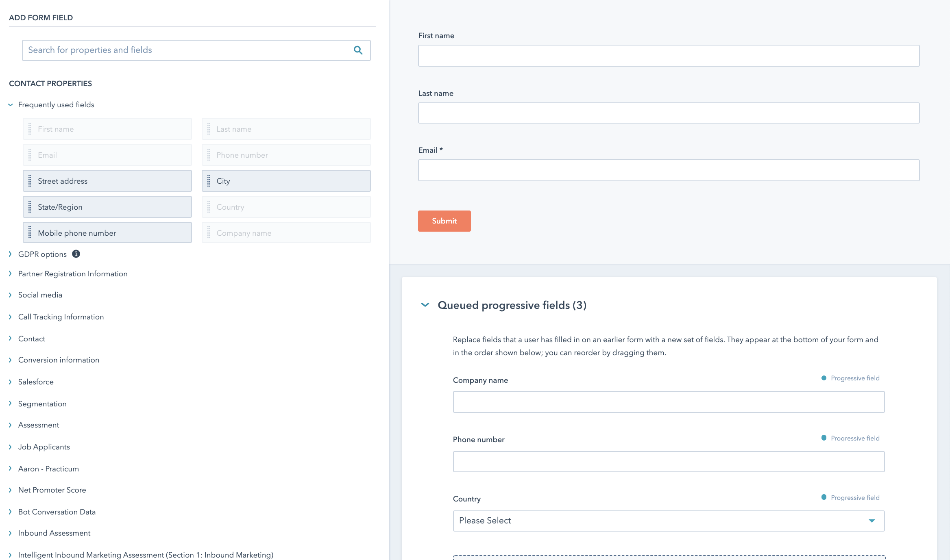Click into the Email input field
950x560 pixels.
(x=668, y=170)
